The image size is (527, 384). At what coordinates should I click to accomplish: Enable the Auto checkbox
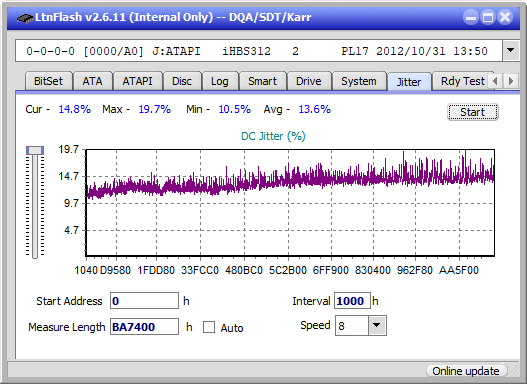tap(209, 327)
